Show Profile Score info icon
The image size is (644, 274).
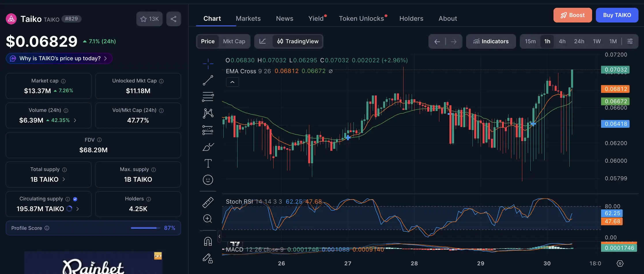click(x=47, y=228)
